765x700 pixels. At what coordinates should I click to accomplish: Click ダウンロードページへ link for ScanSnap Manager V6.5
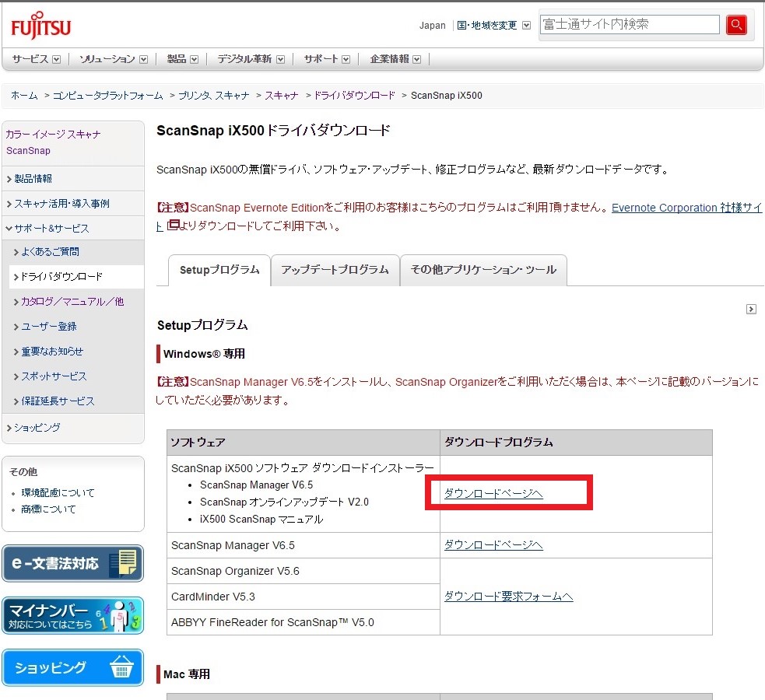[x=493, y=545]
